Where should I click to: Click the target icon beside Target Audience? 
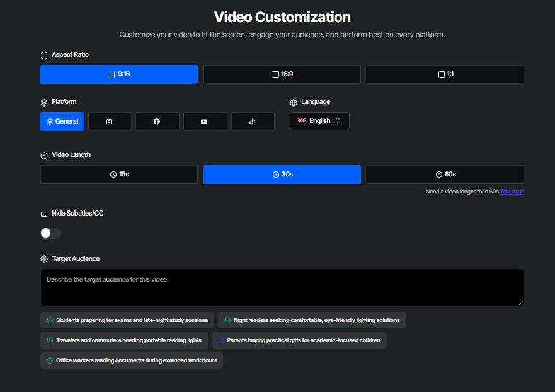coord(43,258)
